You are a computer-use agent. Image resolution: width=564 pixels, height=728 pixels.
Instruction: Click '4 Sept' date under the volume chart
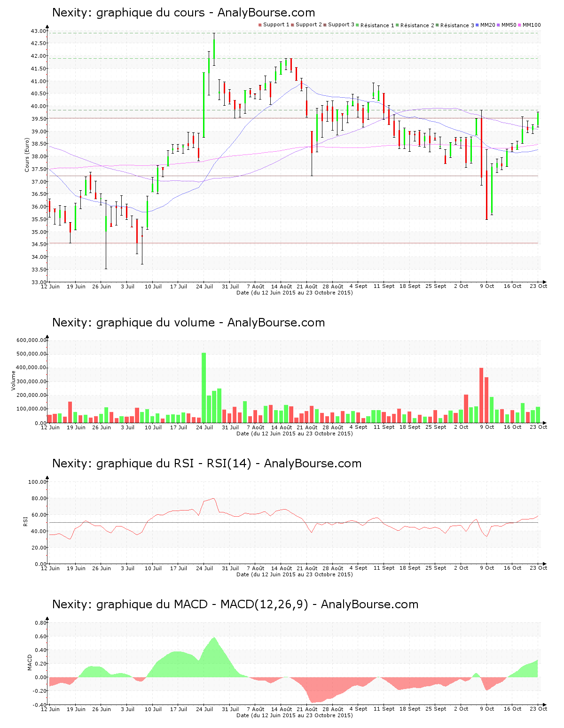tap(359, 427)
